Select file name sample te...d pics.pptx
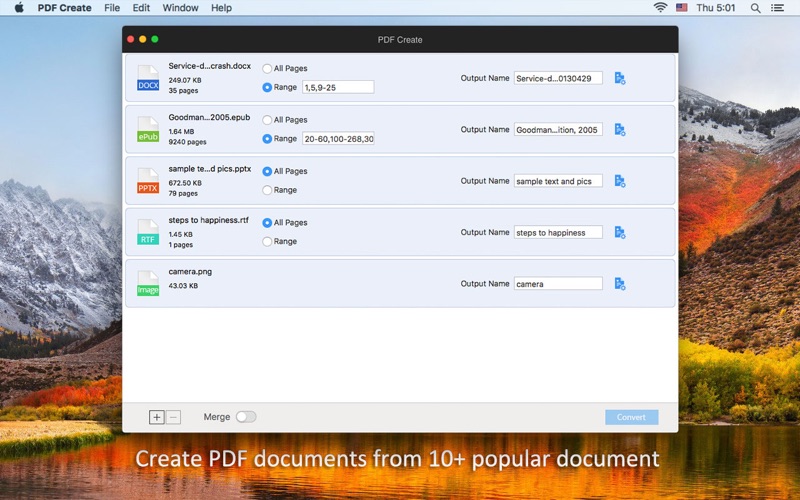800x500 pixels. tap(210, 169)
